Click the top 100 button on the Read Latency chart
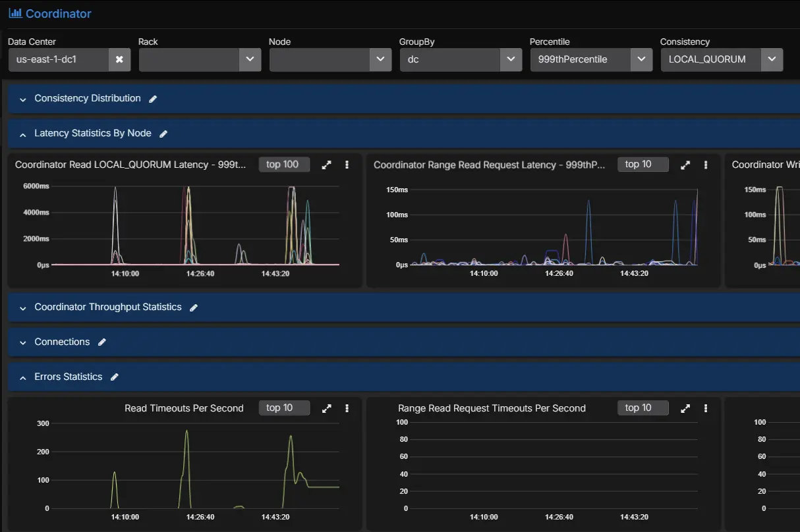 coord(284,165)
